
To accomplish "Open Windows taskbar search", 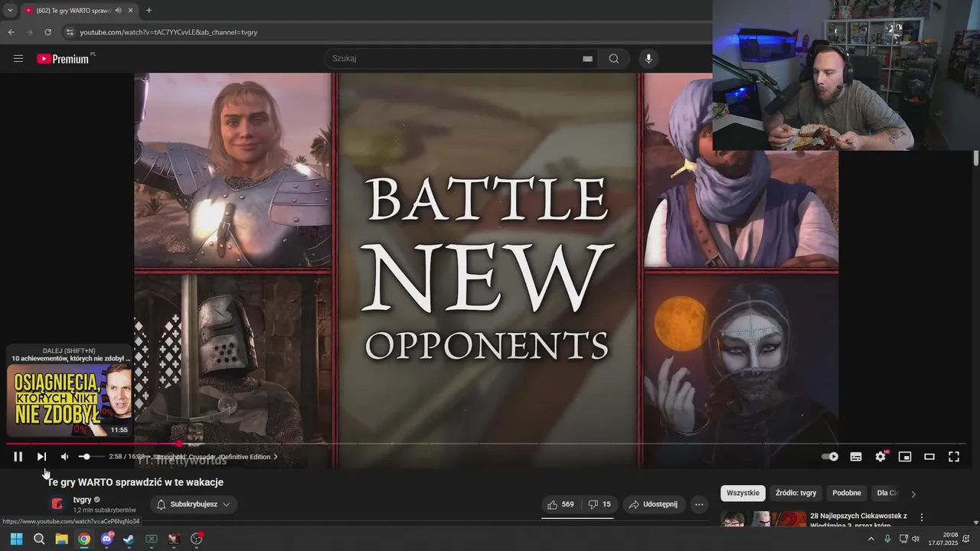I will coord(39,539).
